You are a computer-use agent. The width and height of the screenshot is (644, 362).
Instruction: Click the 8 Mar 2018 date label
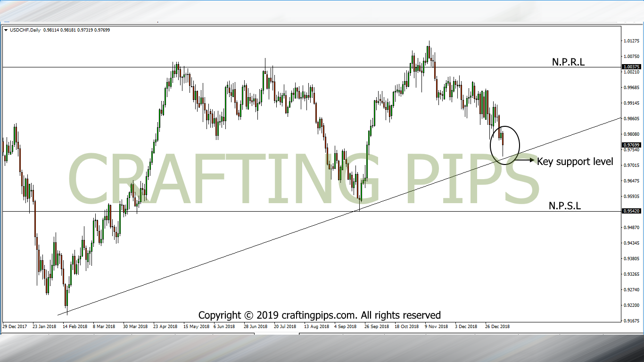104,326
